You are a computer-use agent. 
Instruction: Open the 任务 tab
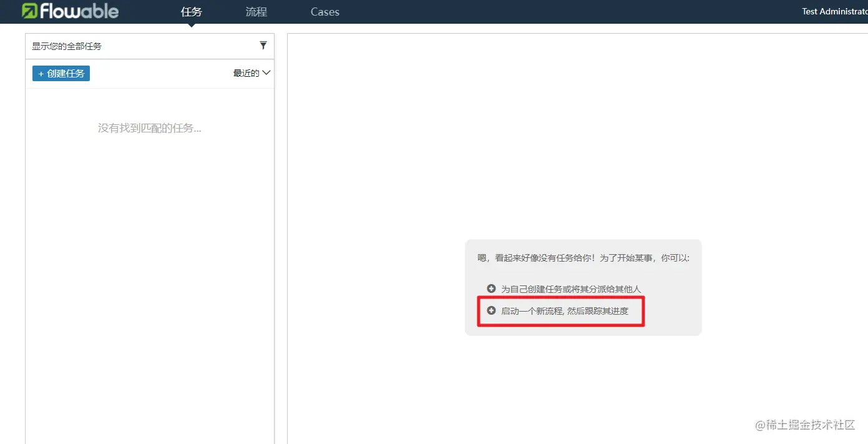192,12
